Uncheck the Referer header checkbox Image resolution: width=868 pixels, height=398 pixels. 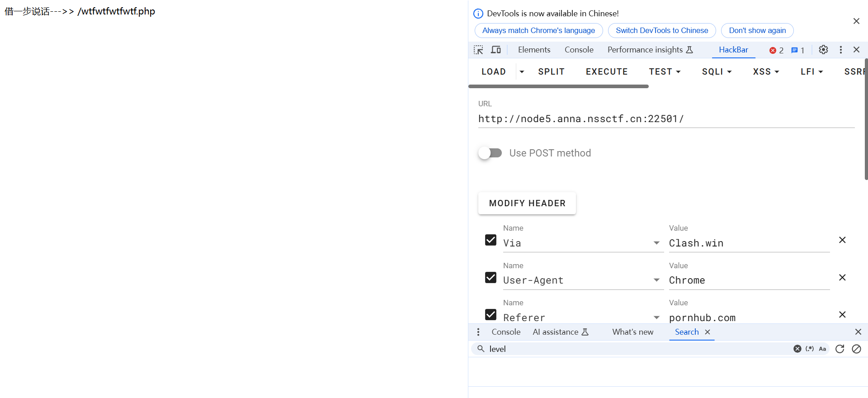pyautogui.click(x=491, y=314)
